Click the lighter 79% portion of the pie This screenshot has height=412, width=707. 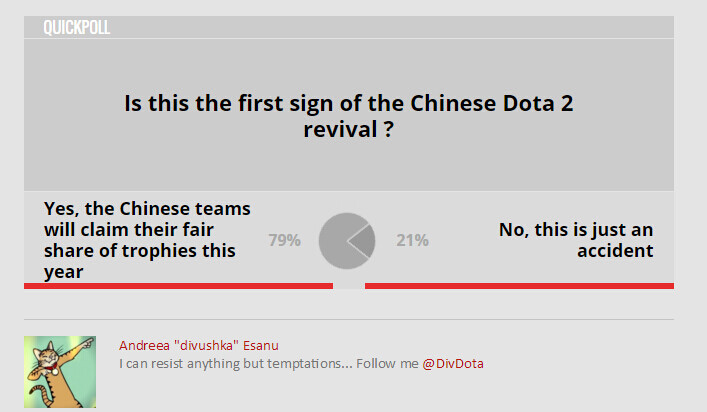click(x=333, y=241)
